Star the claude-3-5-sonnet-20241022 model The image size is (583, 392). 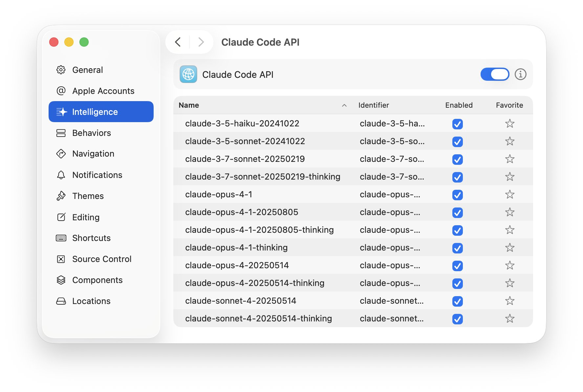pyautogui.click(x=510, y=141)
